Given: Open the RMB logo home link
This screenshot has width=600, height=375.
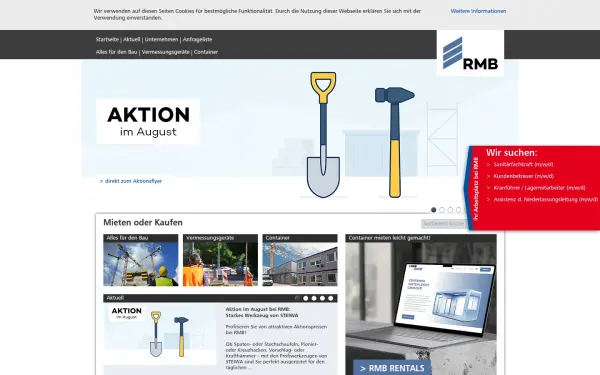Looking at the screenshot, I should pos(470,53).
